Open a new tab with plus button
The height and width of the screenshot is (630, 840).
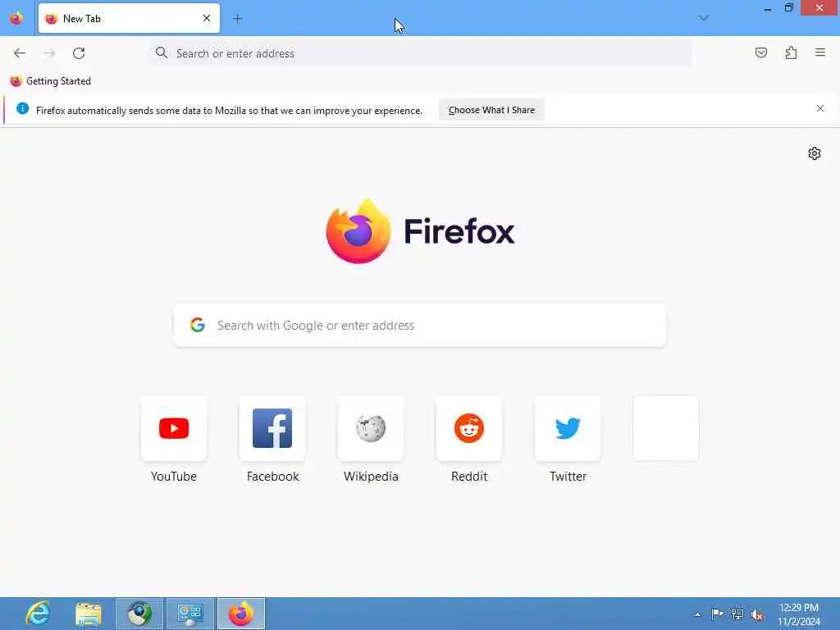click(x=238, y=19)
